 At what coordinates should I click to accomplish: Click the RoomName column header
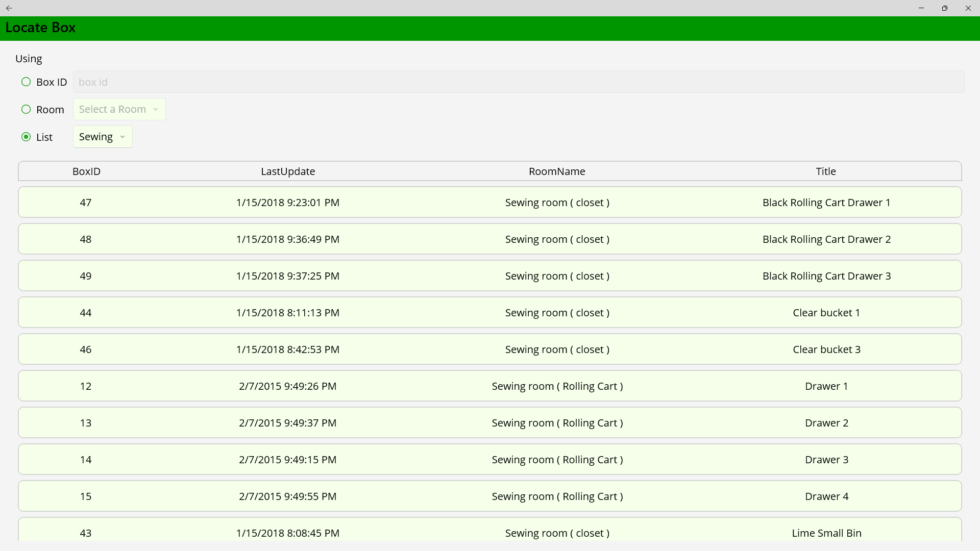[x=557, y=171]
